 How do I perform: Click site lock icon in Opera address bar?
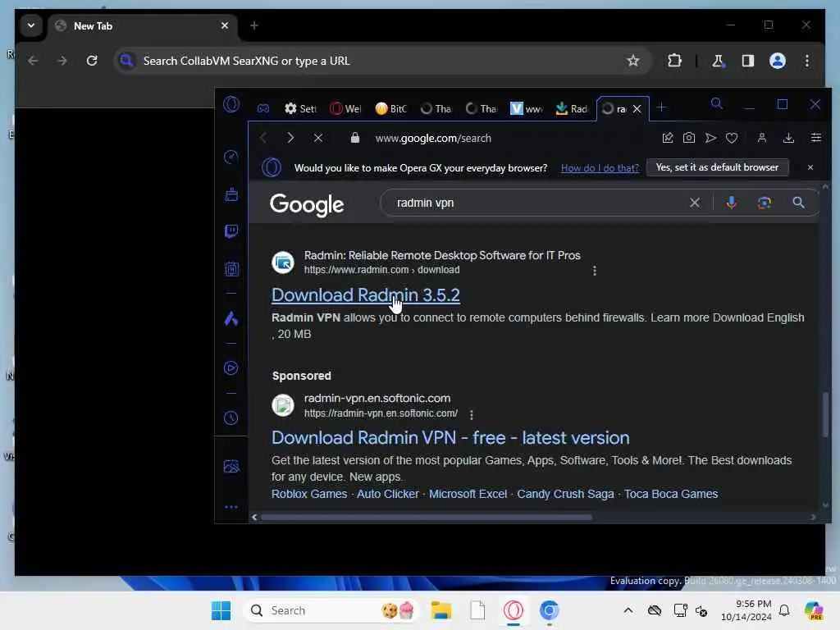[354, 138]
